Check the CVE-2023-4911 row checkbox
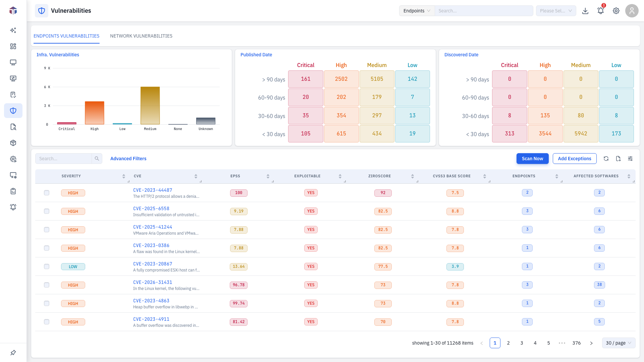The image size is (644, 362). click(x=47, y=322)
